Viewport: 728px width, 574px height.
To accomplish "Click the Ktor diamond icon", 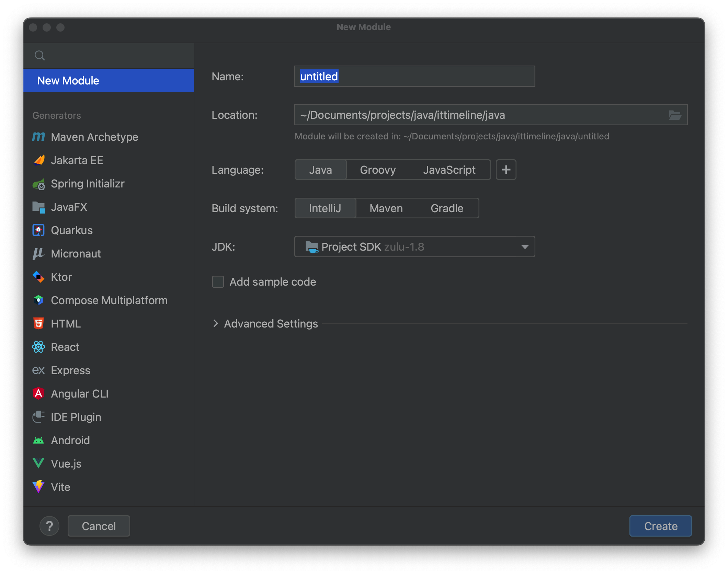I will [x=38, y=277].
